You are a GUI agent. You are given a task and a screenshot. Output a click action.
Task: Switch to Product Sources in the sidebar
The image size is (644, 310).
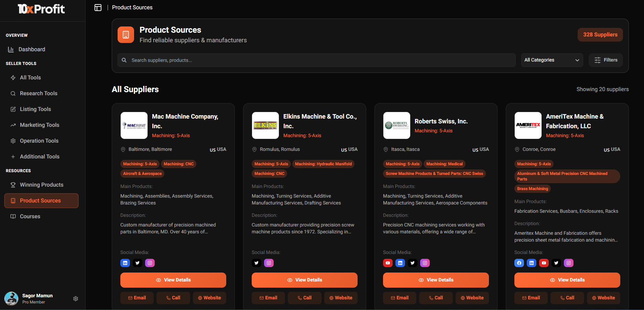[x=40, y=200]
